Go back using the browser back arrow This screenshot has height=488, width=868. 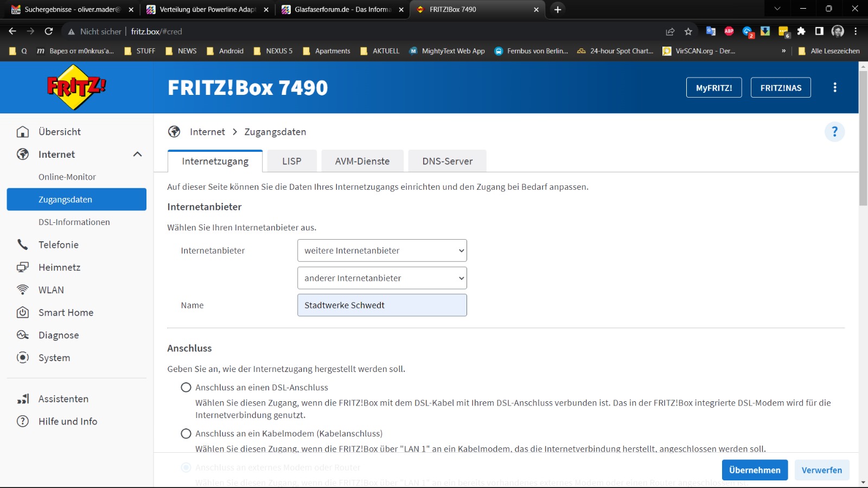click(12, 31)
